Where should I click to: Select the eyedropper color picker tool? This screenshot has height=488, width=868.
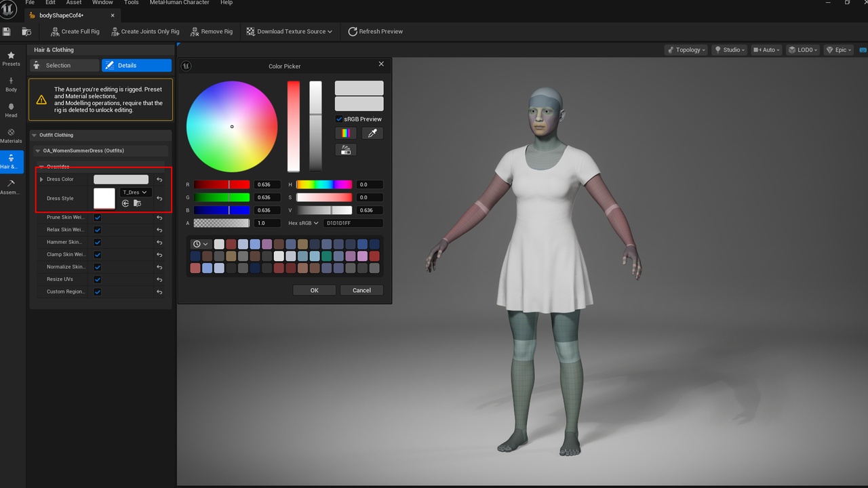[372, 134]
